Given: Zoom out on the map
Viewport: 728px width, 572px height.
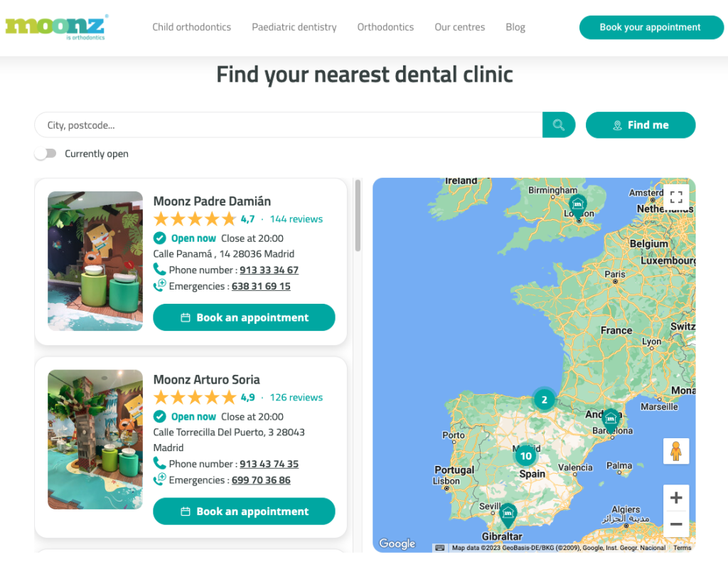Looking at the screenshot, I should [x=676, y=524].
